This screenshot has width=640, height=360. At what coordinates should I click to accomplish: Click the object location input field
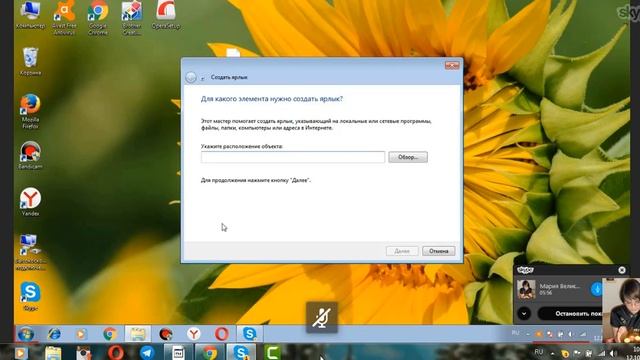pos(293,157)
